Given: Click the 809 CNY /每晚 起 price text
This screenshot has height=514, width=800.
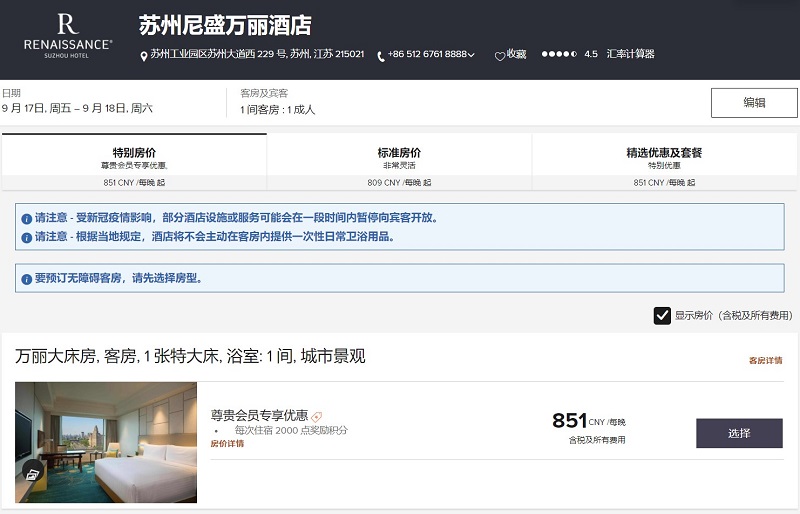Looking at the screenshot, I should coord(399,183).
